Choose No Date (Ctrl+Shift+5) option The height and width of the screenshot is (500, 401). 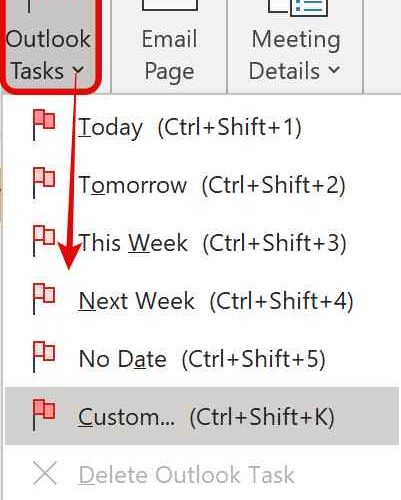coord(202,358)
